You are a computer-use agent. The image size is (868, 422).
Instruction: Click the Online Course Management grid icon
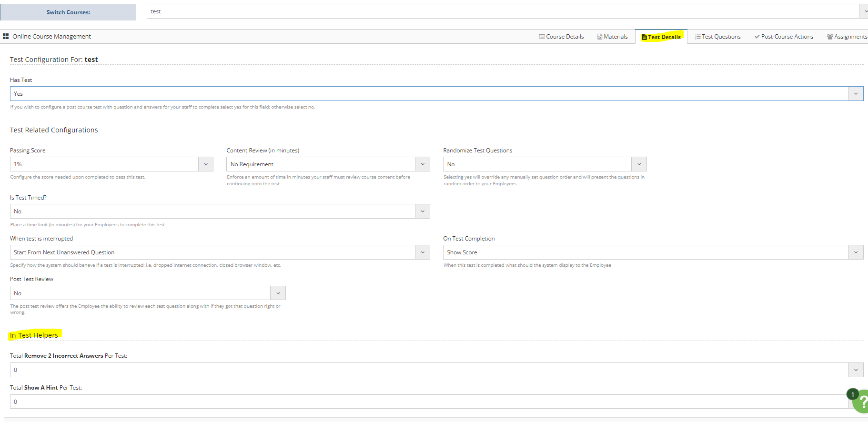pos(6,36)
